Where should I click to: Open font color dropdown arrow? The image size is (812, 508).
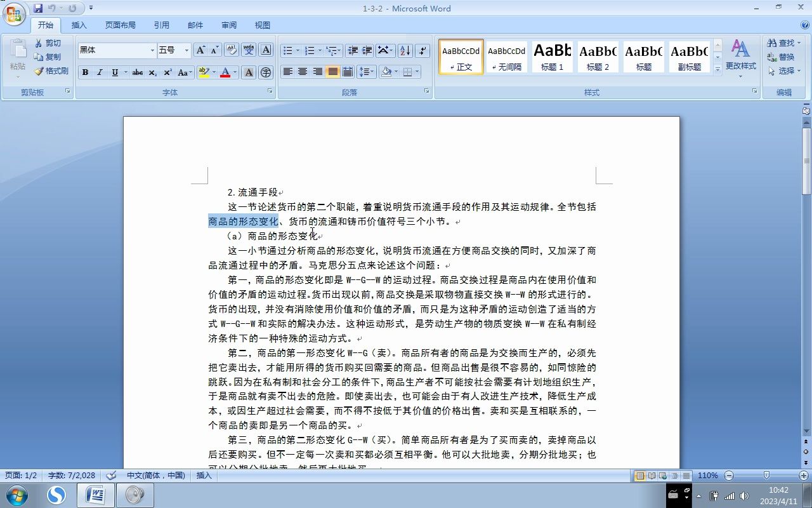click(235, 72)
